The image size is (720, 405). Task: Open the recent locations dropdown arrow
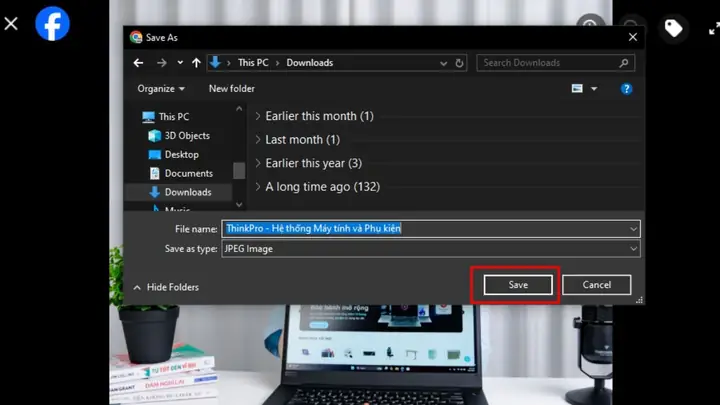[x=180, y=63]
